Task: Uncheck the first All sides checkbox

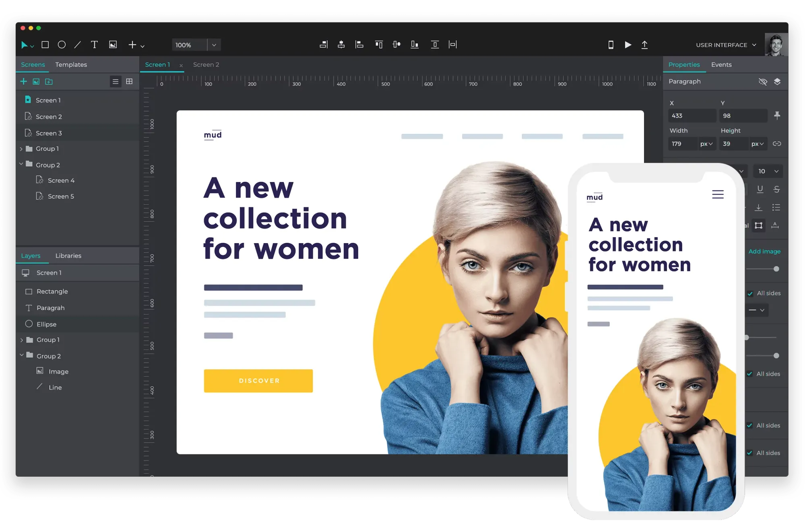Action: pyautogui.click(x=750, y=293)
